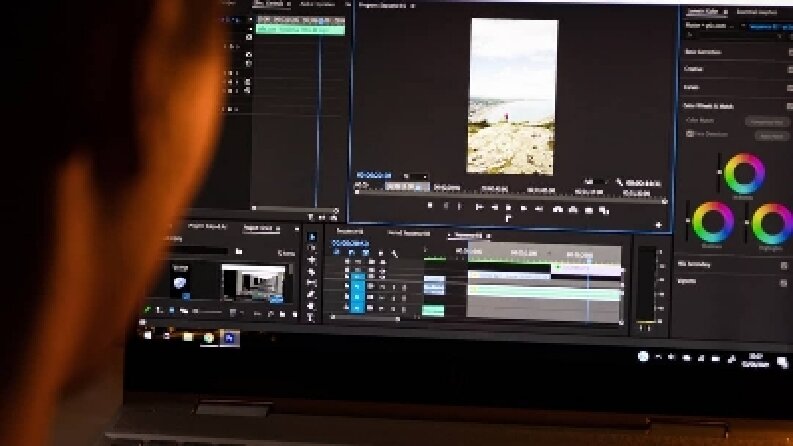
Task: Select the Ripple Edit tool
Action: coord(312,260)
